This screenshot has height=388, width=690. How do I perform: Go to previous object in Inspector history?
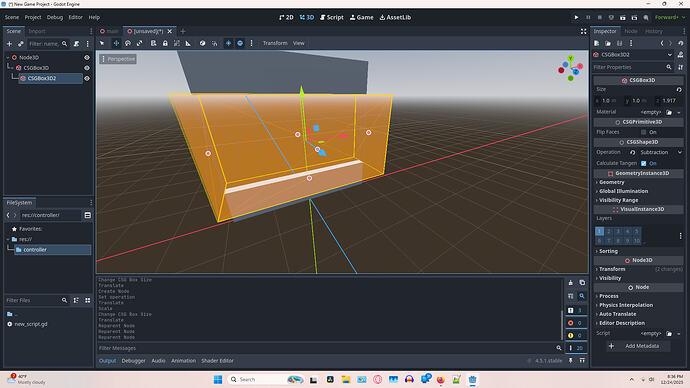(x=662, y=43)
